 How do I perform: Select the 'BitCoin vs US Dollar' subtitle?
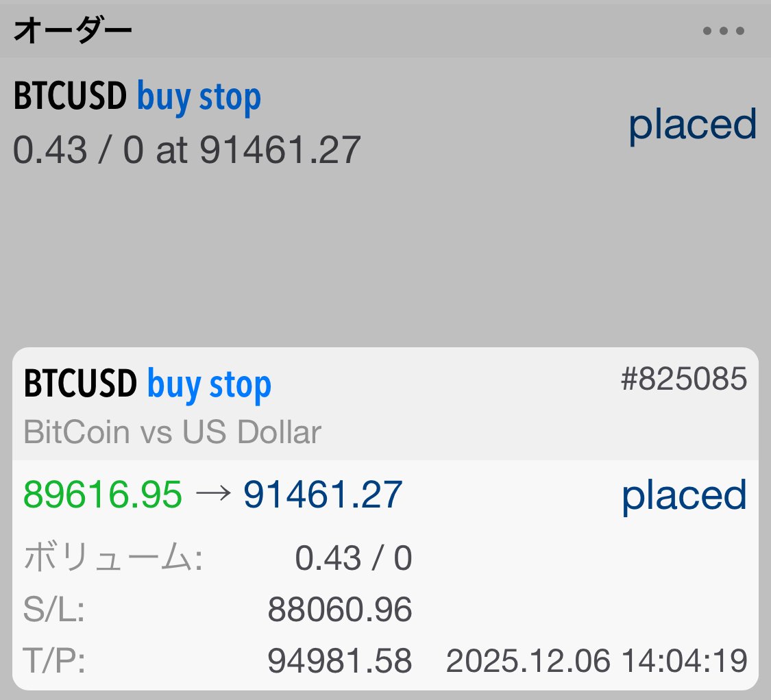171,432
